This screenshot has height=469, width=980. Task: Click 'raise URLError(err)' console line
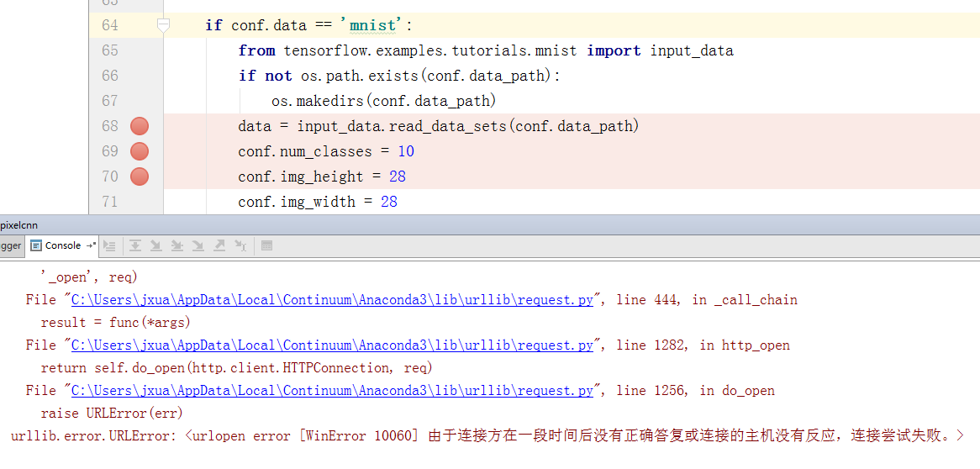112,414
